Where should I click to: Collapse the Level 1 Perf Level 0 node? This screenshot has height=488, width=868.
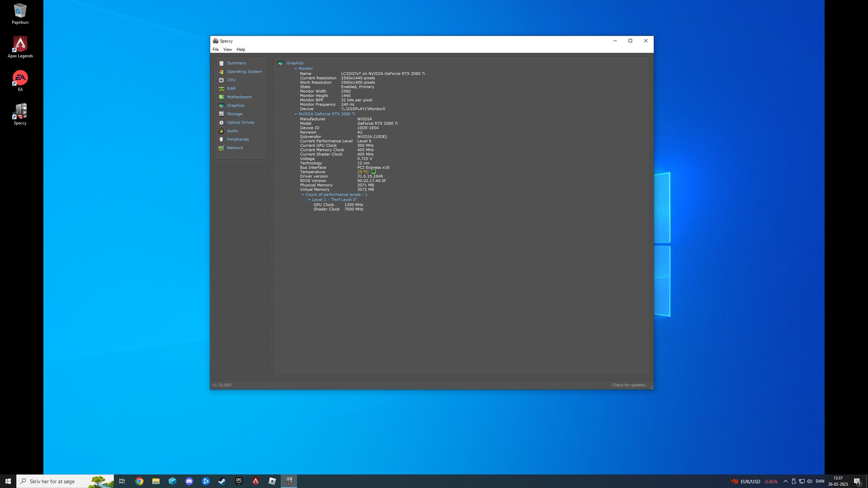(x=309, y=200)
